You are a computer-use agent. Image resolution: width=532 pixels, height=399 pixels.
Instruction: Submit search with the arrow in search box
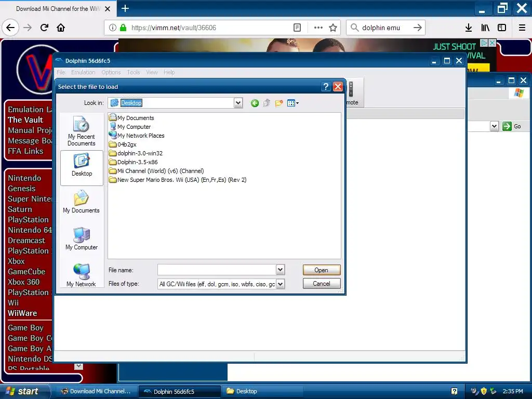[x=417, y=28]
